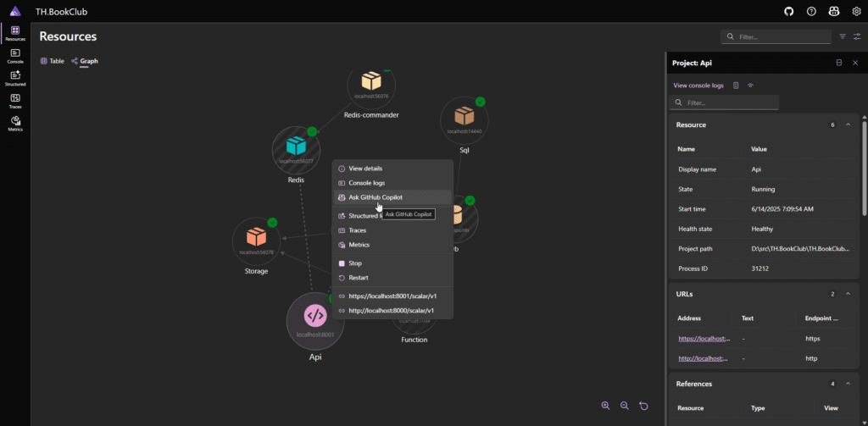868x426 pixels.
Task: Select Restart in the context menu
Action: tap(358, 278)
